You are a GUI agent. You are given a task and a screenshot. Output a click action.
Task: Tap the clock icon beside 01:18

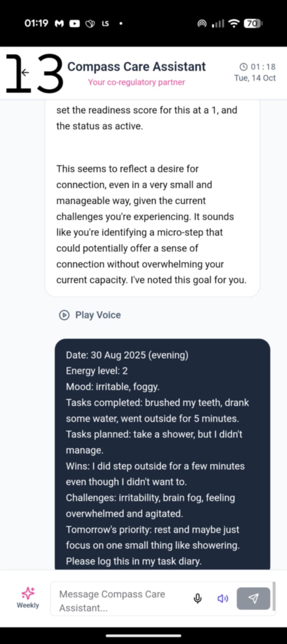244,67
